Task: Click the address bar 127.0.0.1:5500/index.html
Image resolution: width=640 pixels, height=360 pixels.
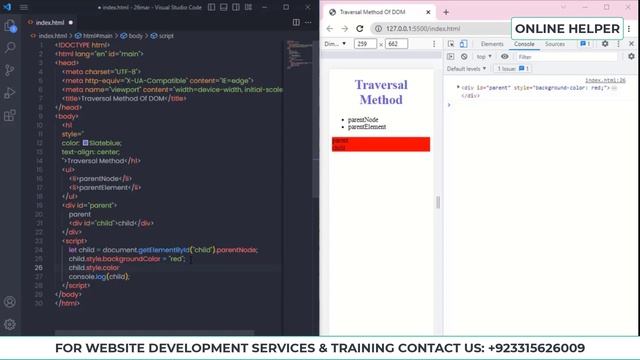Action: coord(423,29)
